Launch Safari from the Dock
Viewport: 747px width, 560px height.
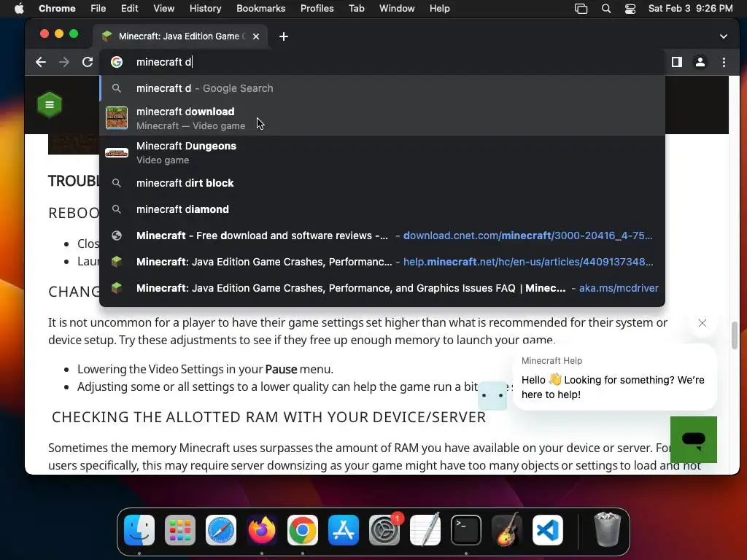tap(221, 529)
